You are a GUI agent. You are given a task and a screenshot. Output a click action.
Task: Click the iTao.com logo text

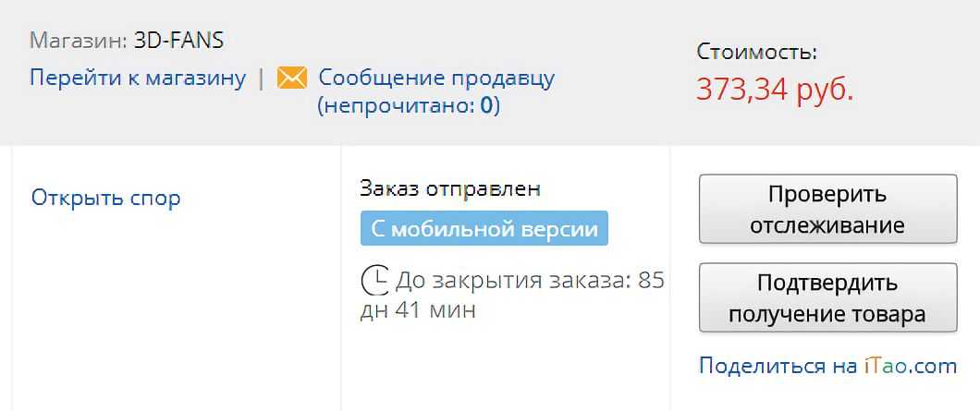911,366
